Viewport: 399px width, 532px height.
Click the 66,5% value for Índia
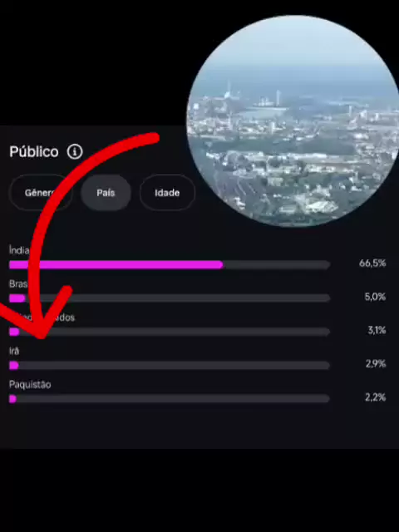click(372, 264)
